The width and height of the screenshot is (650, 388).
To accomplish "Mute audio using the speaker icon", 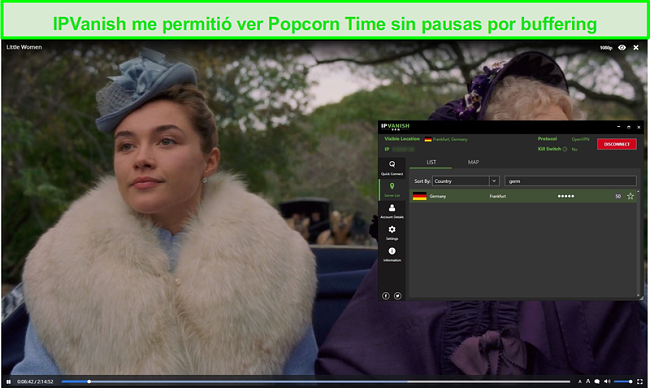I will coord(607,381).
